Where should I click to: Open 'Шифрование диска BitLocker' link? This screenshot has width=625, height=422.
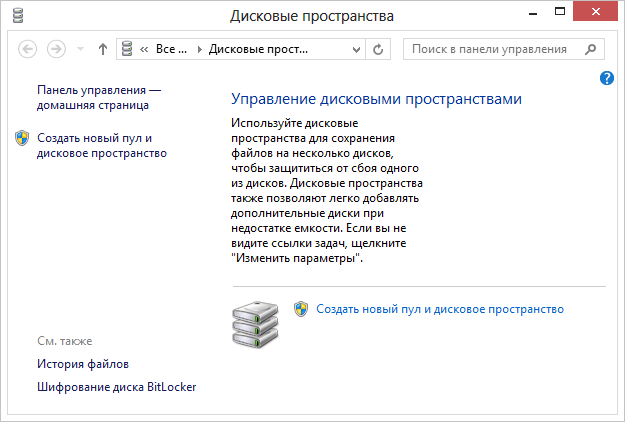coord(116,387)
